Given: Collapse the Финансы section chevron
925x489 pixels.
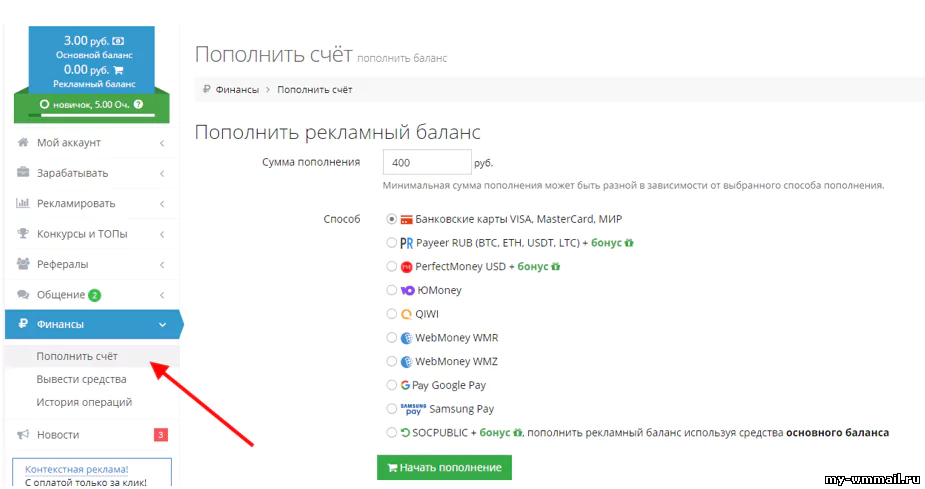Looking at the screenshot, I should pyautogui.click(x=162, y=324).
